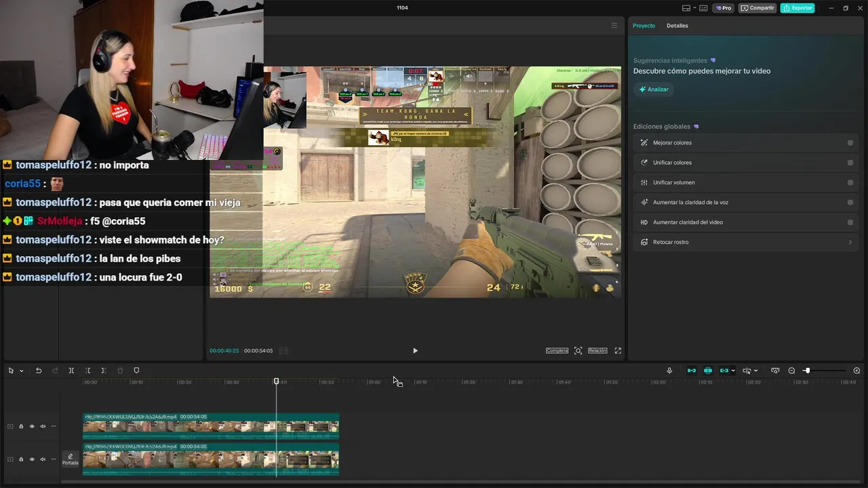Open the Relación aspect ratio button

tap(597, 350)
